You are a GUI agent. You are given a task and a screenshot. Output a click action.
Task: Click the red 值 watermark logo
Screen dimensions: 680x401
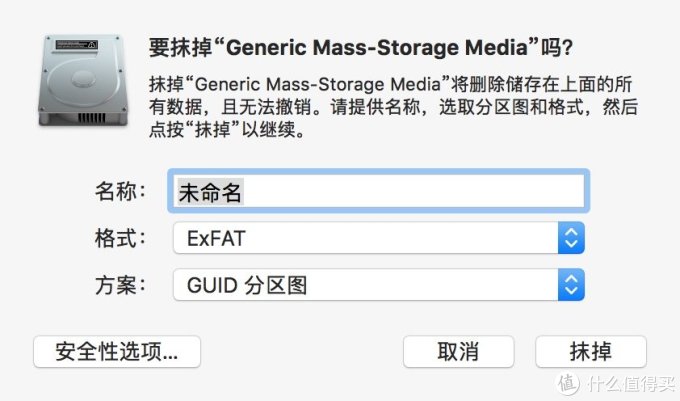tap(568, 382)
